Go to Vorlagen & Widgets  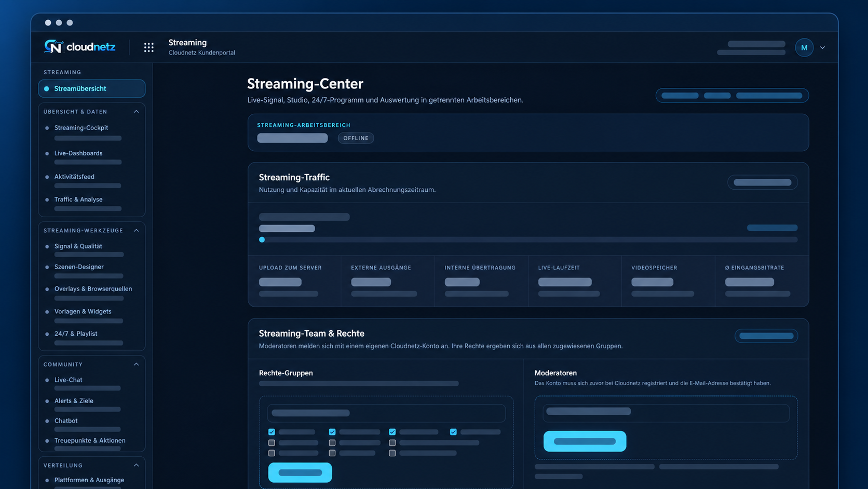point(83,312)
